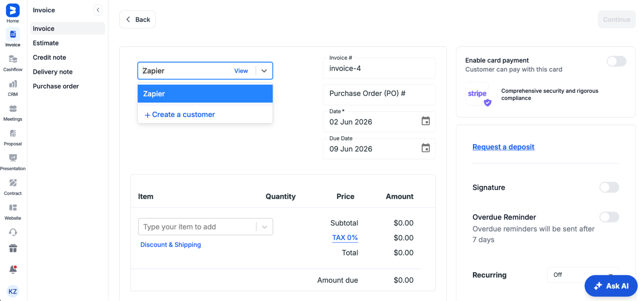Click the headset support icon
The width and height of the screenshot is (644, 301).
[x=13, y=232]
